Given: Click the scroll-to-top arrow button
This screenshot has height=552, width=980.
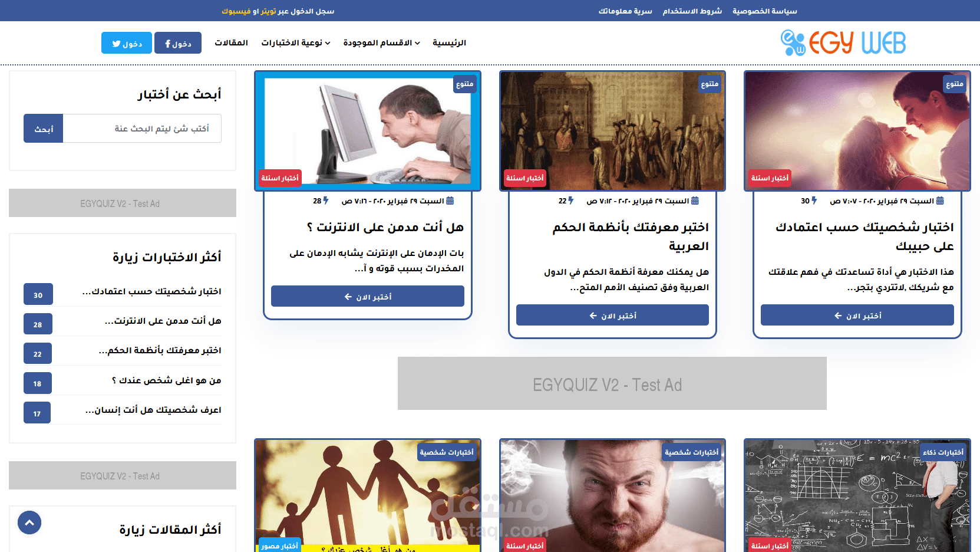Looking at the screenshot, I should pos(29,523).
